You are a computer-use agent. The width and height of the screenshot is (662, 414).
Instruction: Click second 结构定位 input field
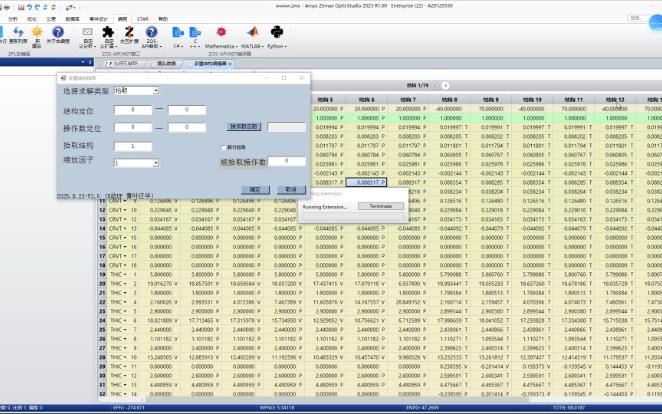coord(187,110)
